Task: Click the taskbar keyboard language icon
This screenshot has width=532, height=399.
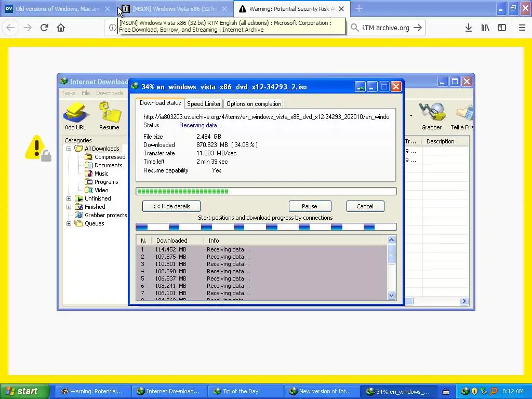Action: tap(446, 392)
